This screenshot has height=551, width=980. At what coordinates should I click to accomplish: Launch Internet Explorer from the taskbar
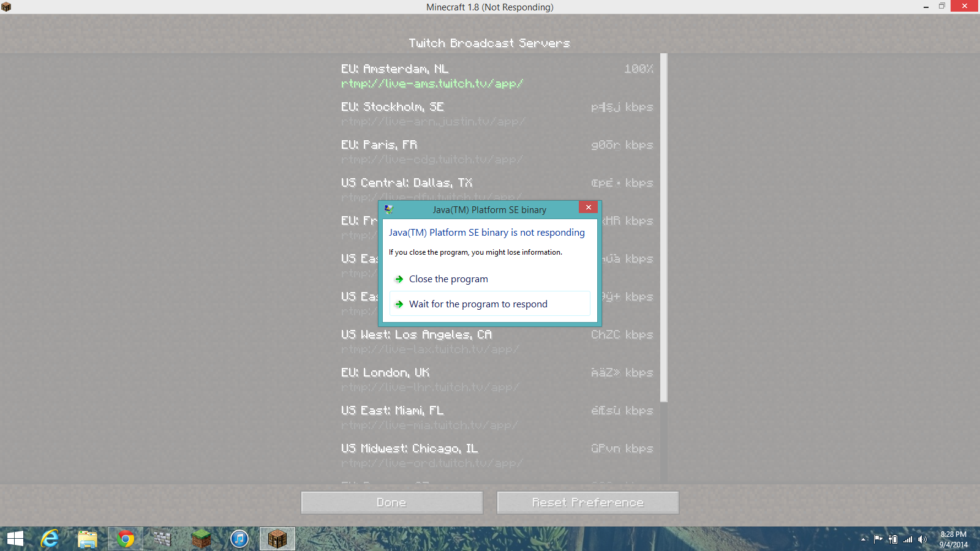50,539
